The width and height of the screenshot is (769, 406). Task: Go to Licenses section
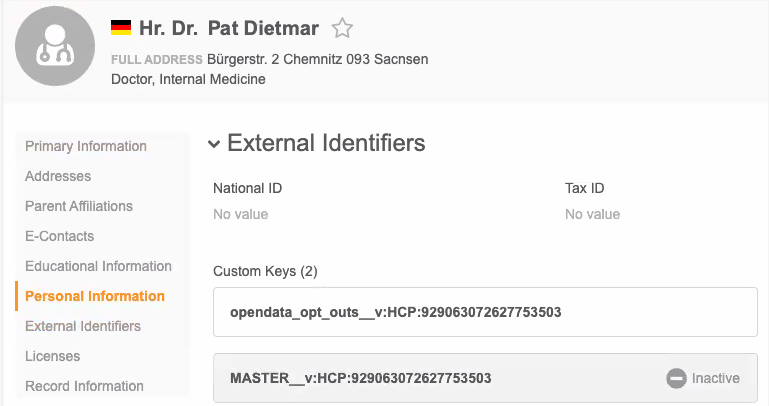click(53, 356)
